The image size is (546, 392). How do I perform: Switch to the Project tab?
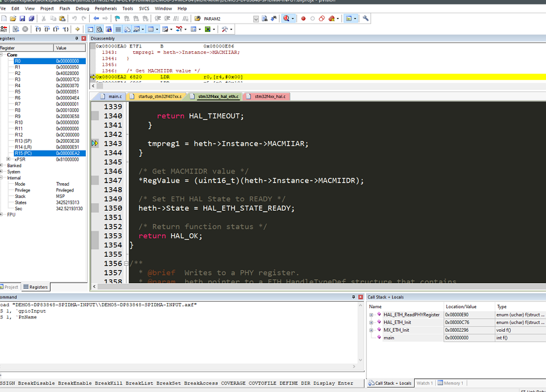click(x=10, y=287)
